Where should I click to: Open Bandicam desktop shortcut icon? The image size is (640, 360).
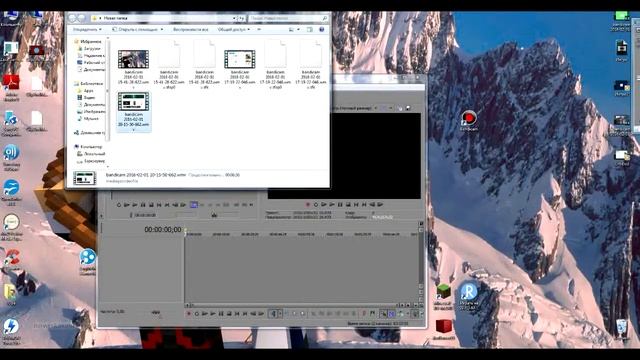pyautogui.click(x=469, y=120)
